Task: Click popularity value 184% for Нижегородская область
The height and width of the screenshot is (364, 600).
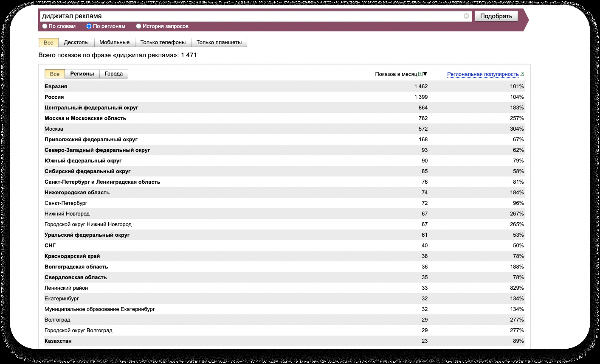Action: coord(517,193)
